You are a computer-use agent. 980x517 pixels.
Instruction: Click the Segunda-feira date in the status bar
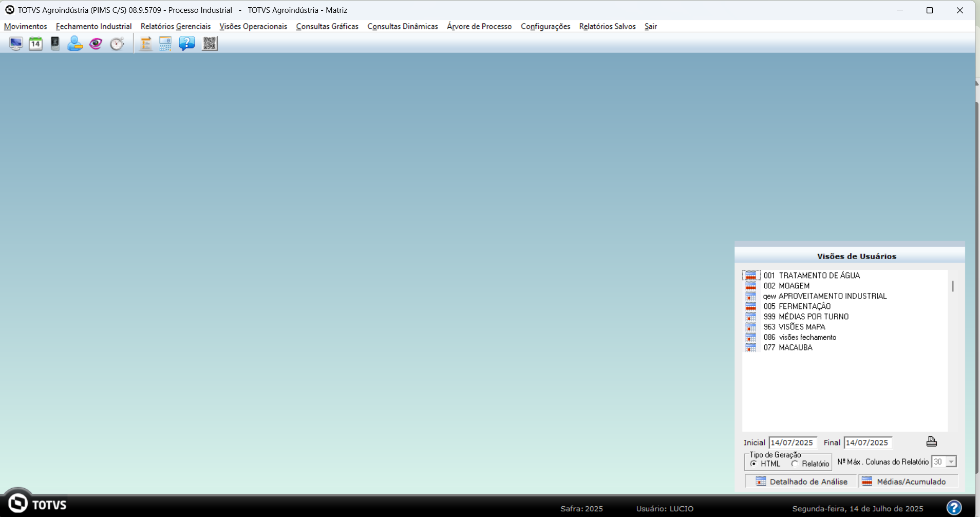pyautogui.click(x=858, y=509)
